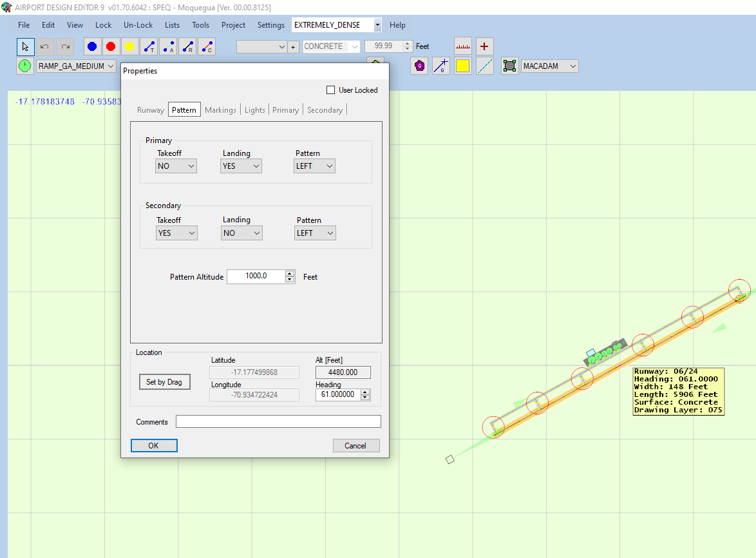The height and width of the screenshot is (558, 756).
Task: Switch to the Secondary tab
Action: point(325,110)
